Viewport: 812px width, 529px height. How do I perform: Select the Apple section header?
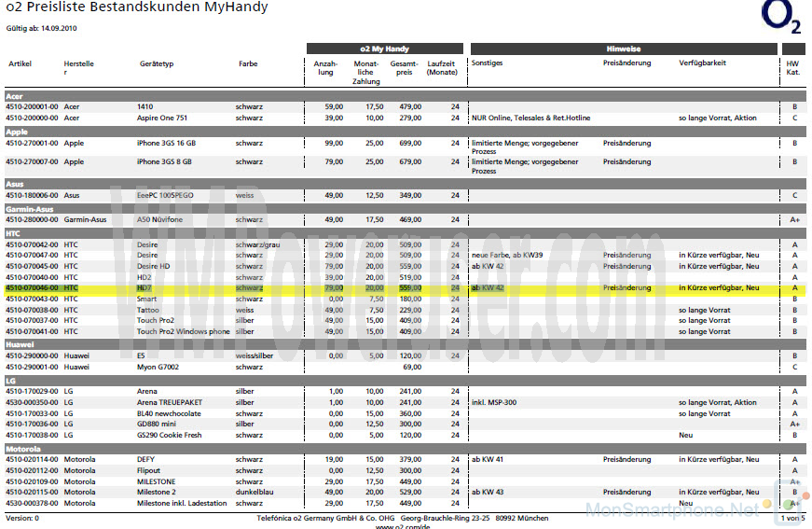[x=405, y=132]
